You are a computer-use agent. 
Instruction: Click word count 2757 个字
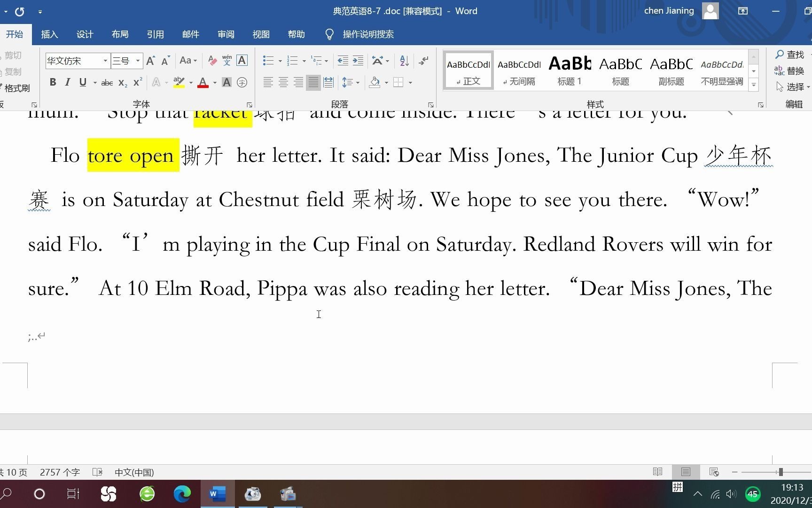pyautogui.click(x=60, y=472)
